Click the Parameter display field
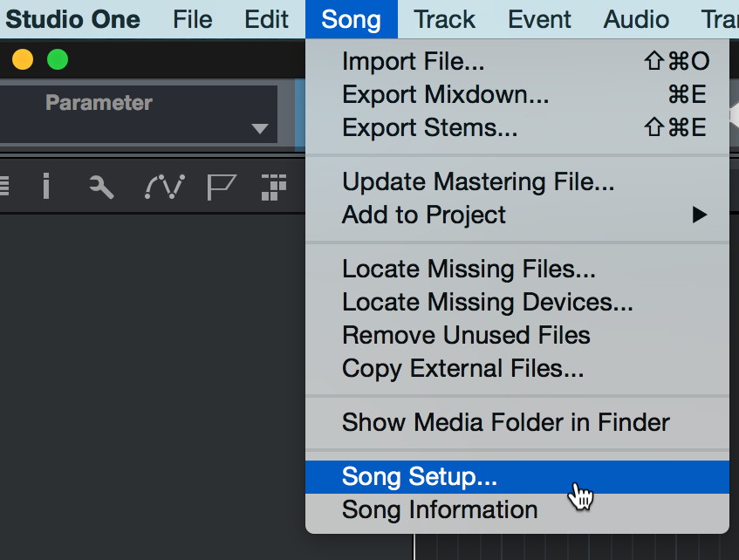The width and height of the screenshot is (739, 560). click(138, 113)
